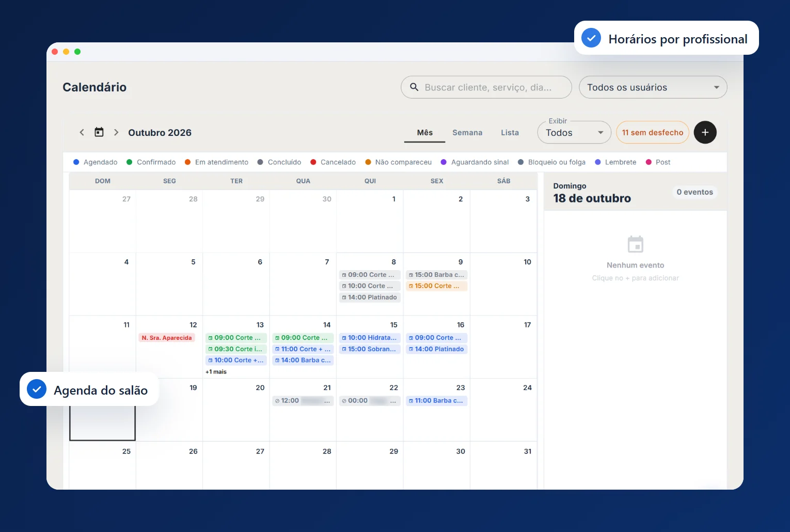Open 09:30 Corte event on day 13

tap(236, 349)
